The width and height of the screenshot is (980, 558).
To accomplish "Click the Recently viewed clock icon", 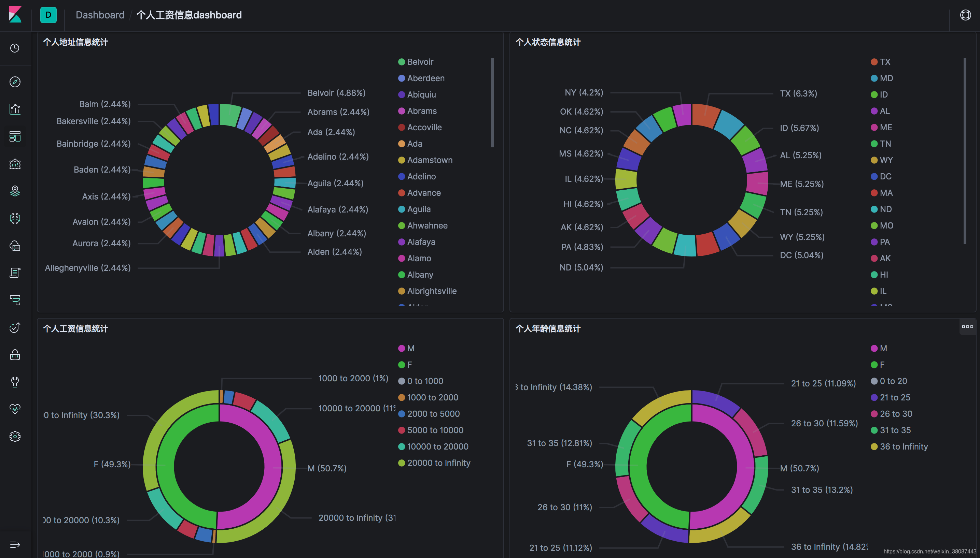I will 15,48.
